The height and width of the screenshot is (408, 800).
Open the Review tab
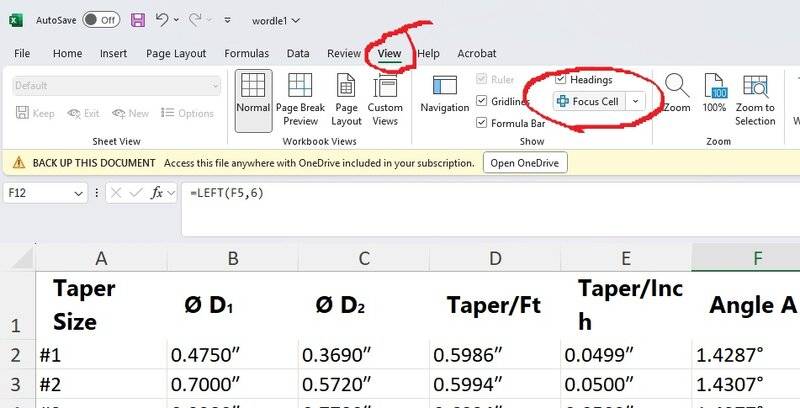(x=344, y=54)
